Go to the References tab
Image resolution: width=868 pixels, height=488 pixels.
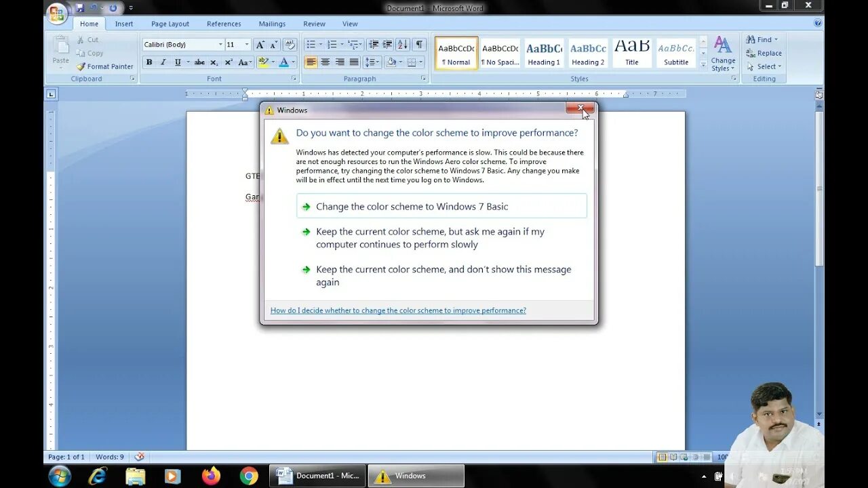coord(224,24)
